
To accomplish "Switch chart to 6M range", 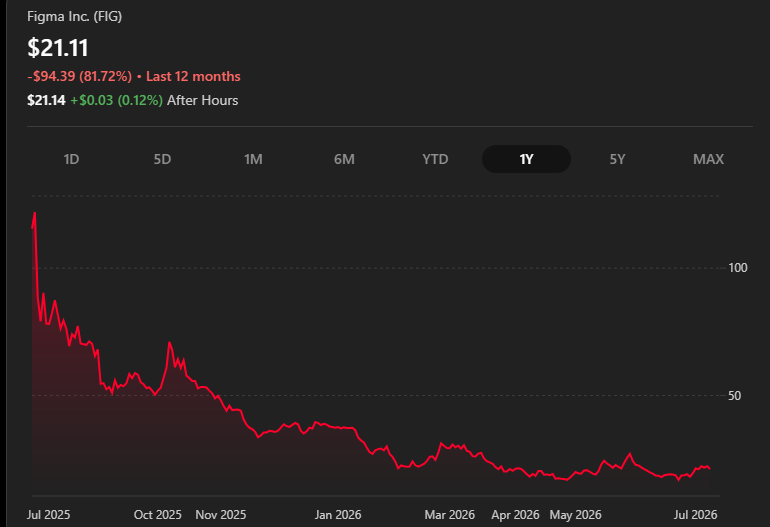I will 344,159.
